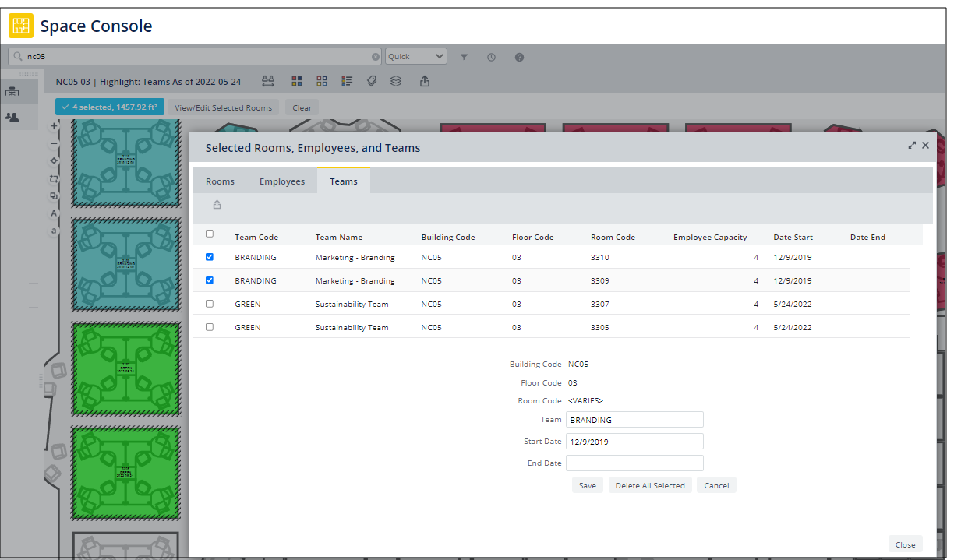Uncheck the BRANDING row for room 3310
The width and height of the screenshot is (954, 560).
click(x=209, y=257)
